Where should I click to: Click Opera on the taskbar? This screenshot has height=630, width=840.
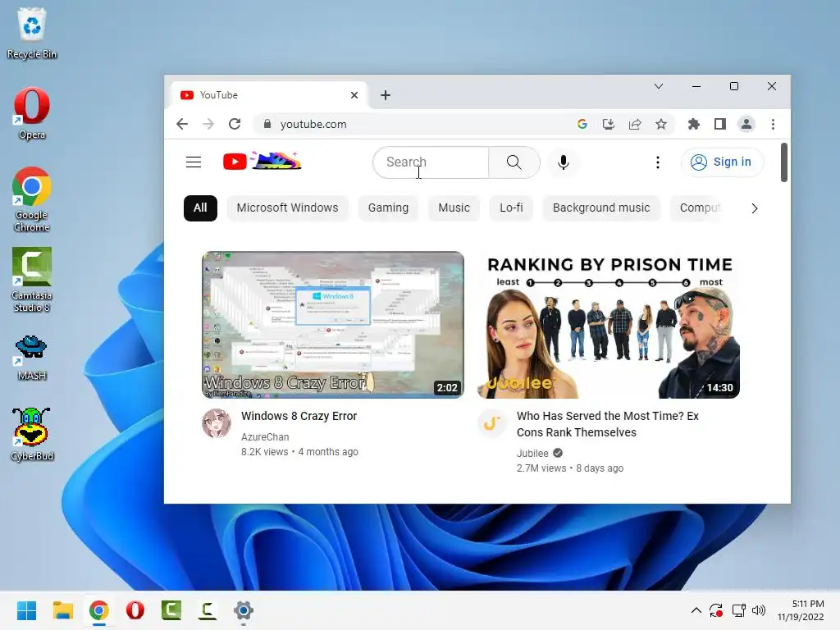coord(135,610)
